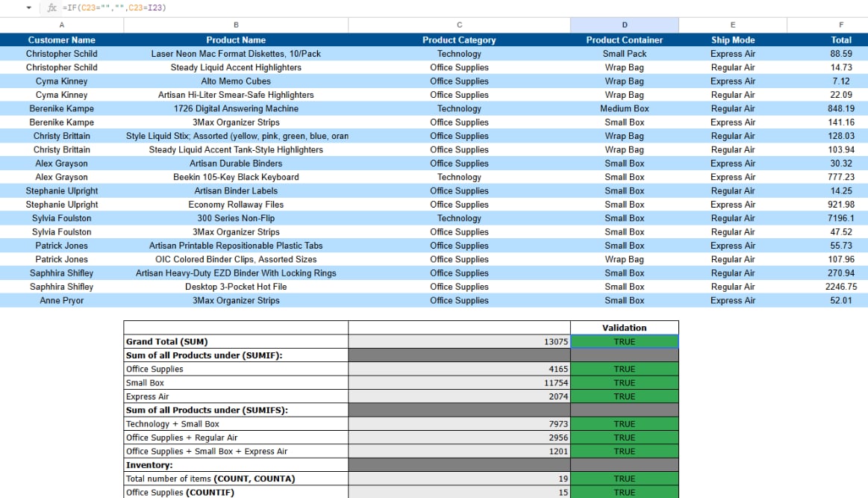The image size is (868, 498).
Task: Click the Product Container header cell
Action: pyautogui.click(x=625, y=40)
